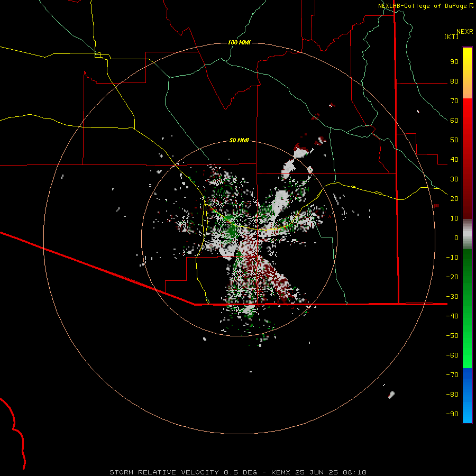Click the gray zero-velocity segment of color bar
The width and height of the screenshot is (476, 476).
(467, 234)
